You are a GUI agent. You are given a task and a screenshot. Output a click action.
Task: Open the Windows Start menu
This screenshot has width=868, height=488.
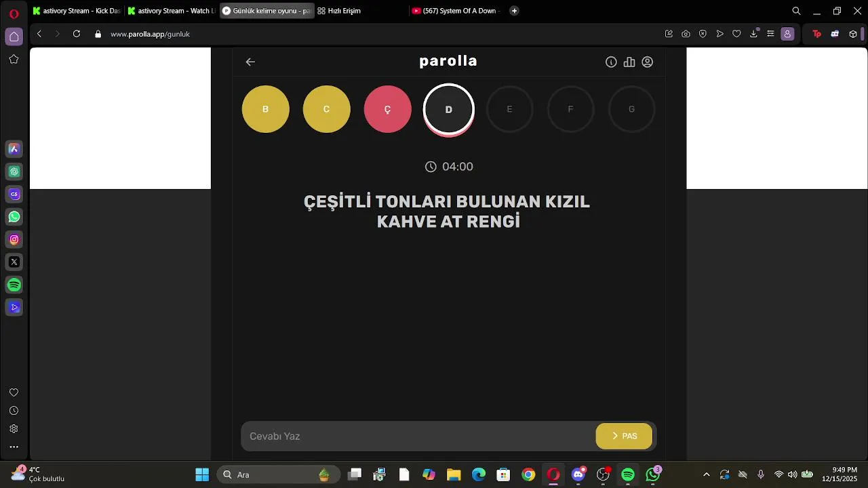202,474
